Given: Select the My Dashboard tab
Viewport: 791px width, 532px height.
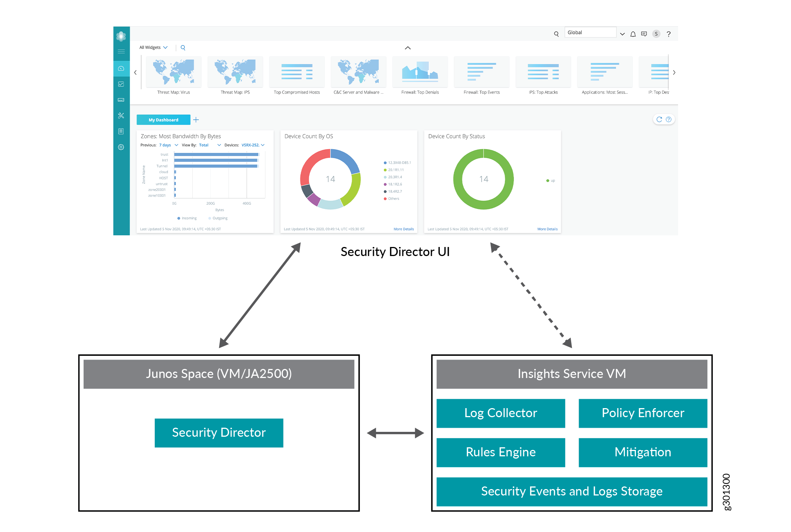Looking at the screenshot, I should pyautogui.click(x=163, y=120).
